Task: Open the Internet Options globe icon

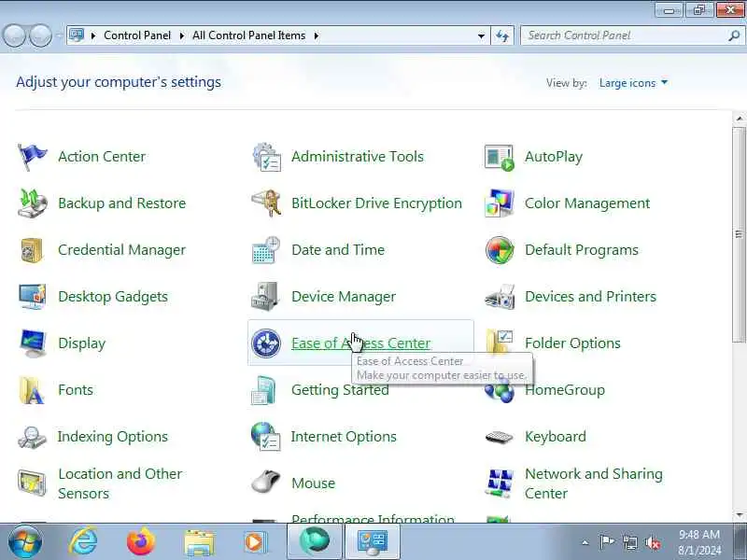Action: point(266,436)
